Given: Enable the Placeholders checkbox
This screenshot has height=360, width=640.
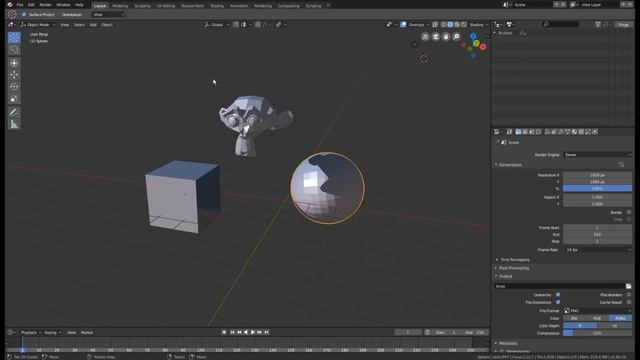Looking at the screenshot, I should 629,295.
